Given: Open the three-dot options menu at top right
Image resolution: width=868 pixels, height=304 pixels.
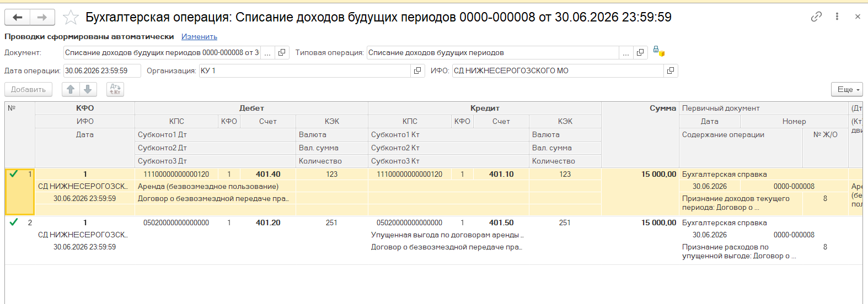Looking at the screenshot, I should tap(837, 17).
